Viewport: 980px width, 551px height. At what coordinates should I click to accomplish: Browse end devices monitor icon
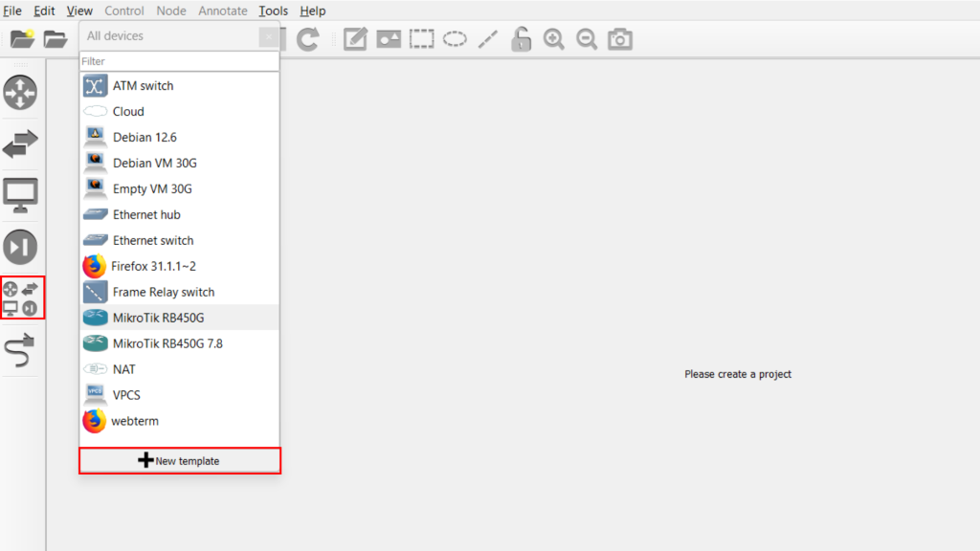[x=20, y=195]
